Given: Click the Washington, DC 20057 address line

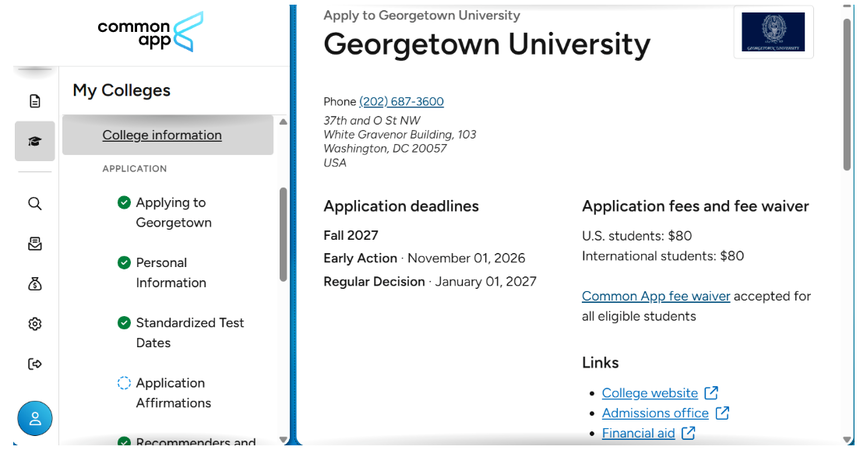Looking at the screenshot, I should point(385,149).
